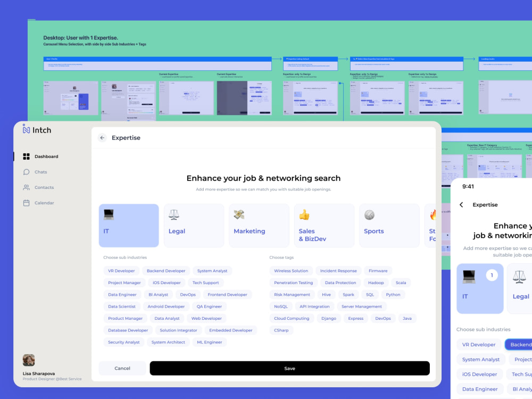Toggle the QA Engineer chip
This screenshot has width=532, height=399.
click(209, 306)
